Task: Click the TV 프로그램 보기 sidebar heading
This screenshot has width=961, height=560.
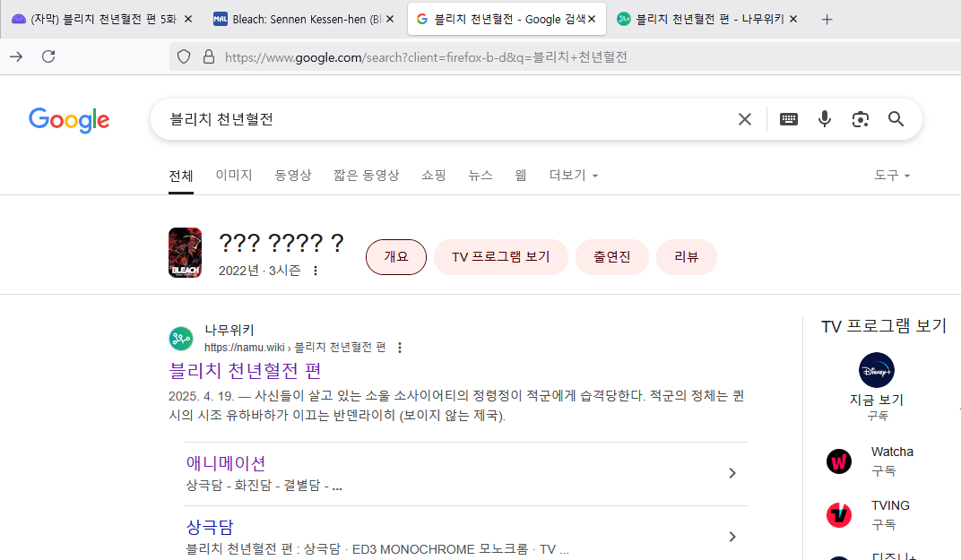Action: click(x=884, y=326)
